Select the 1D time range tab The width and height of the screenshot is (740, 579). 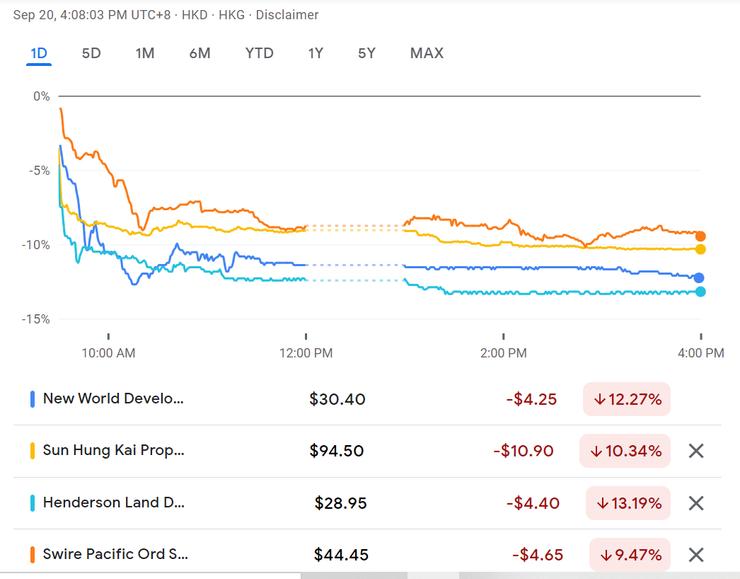39,53
